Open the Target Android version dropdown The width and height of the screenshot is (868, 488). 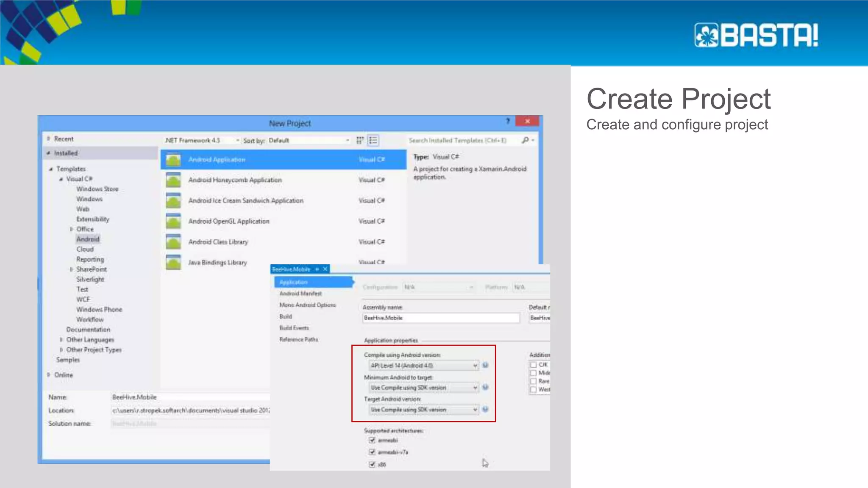[x=423, y=409]
